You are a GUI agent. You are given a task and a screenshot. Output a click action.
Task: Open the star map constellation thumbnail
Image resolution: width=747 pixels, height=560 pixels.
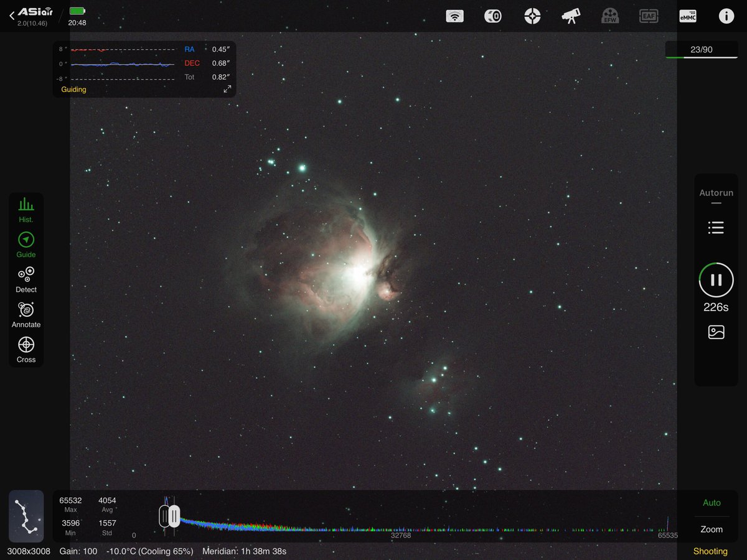click(26, 516)
